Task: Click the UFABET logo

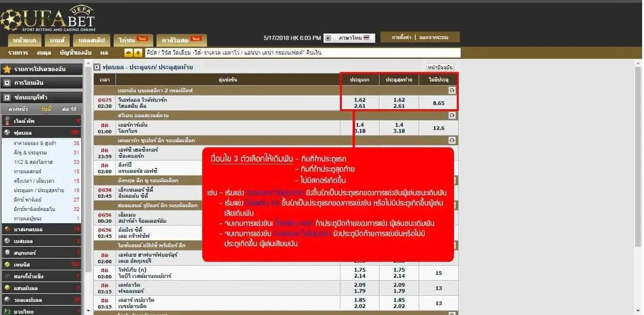Action: point(48,19)
